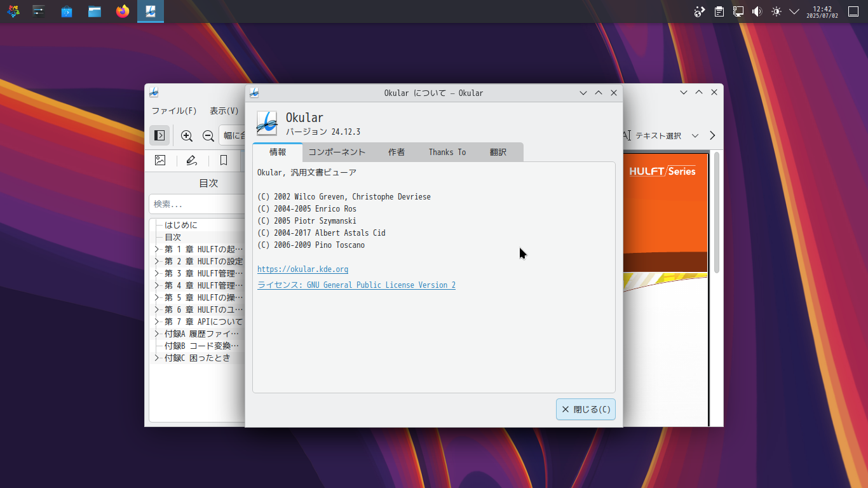Show the bookmarks sidebar panel in Okular
The width and height of the screenshot is (868, 488).
[x=224, y=160]
